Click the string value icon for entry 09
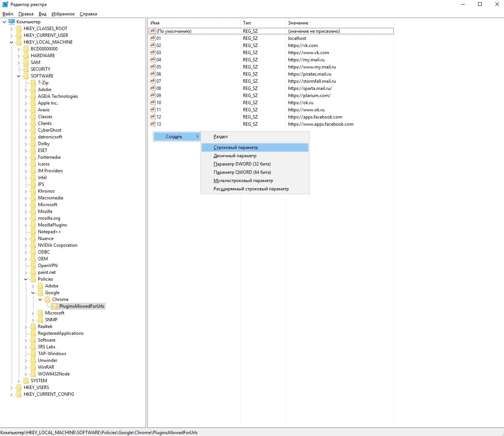This screenshot has height=436, width=504. click(x=153, y=95)
